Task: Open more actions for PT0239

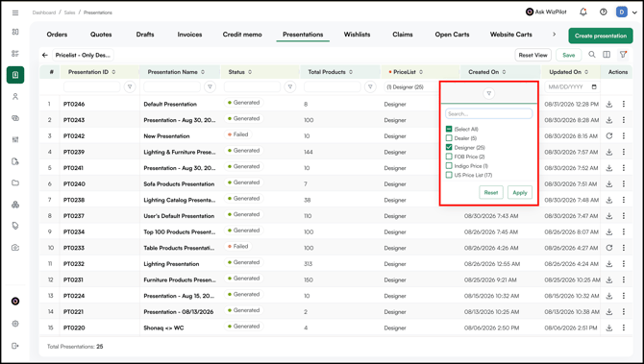Action: [x=624, y=152]
